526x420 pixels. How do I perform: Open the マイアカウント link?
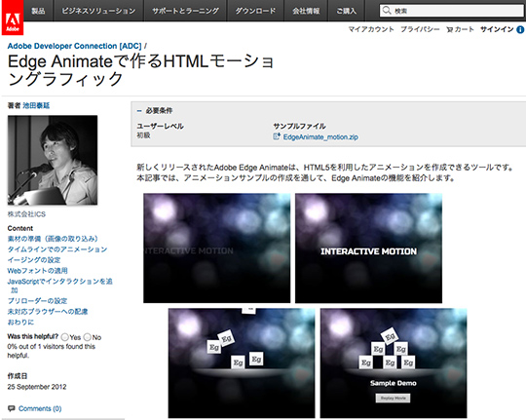pyautogui.click(x=371, y=29)
